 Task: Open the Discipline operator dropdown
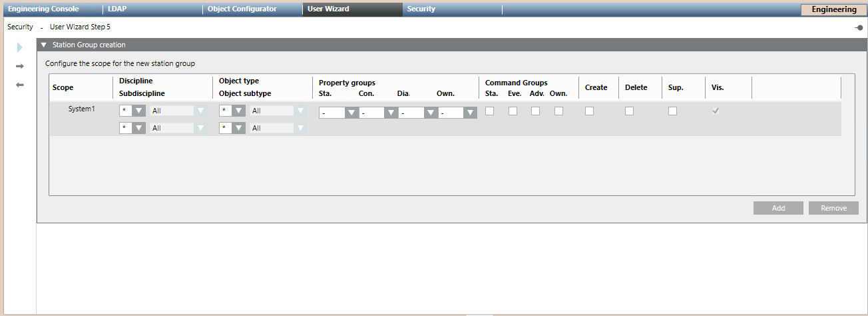pyautogui.click(x=138, y=111)
